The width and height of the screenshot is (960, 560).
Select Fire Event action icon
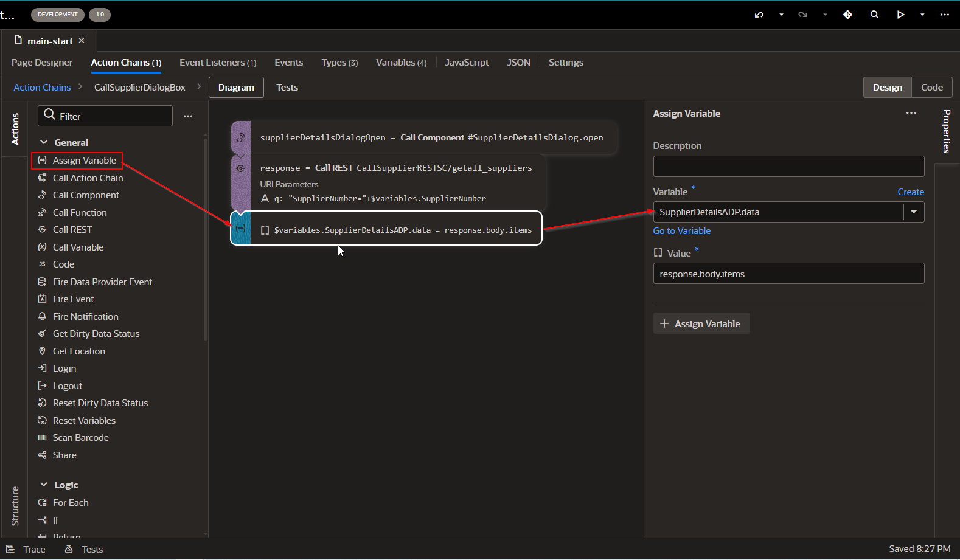pyautogui.click(x=42, y=299)
